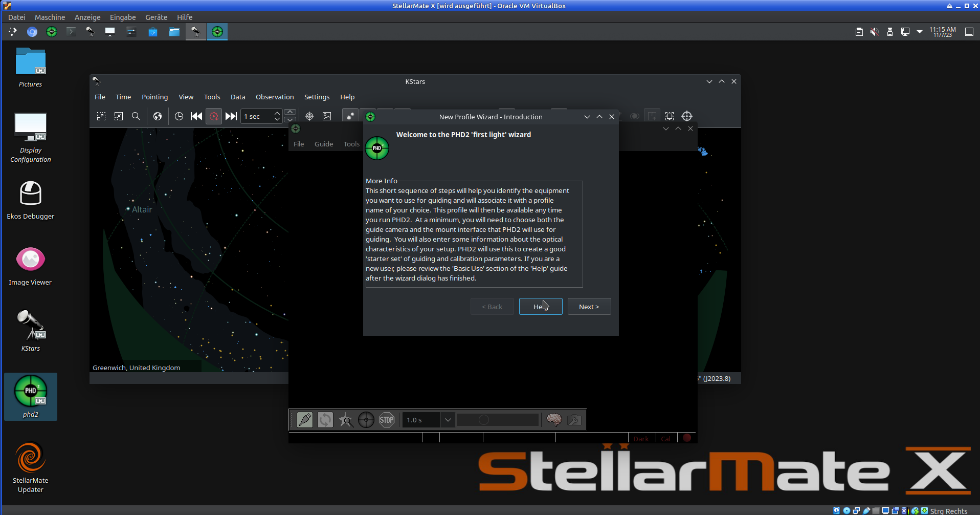Open KStars File menu
The height and width of the screenshot is (515, 980).
tap(100, 97)
